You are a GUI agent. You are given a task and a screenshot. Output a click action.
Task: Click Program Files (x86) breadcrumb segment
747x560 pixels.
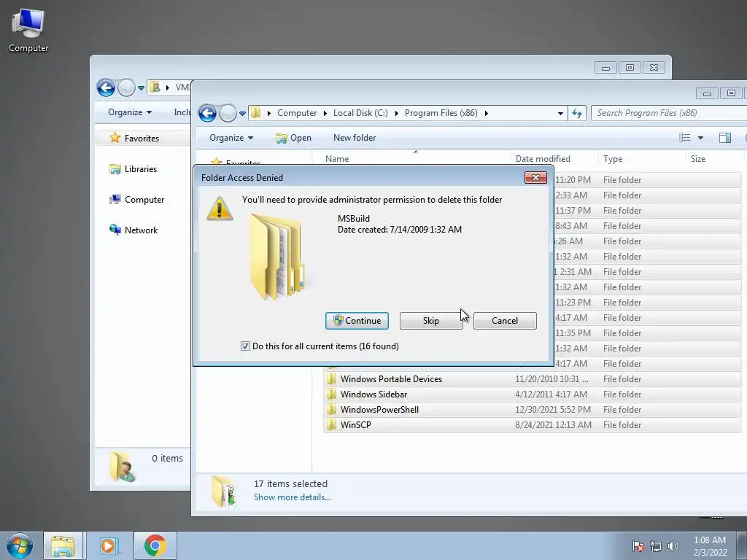pos(441,113)
